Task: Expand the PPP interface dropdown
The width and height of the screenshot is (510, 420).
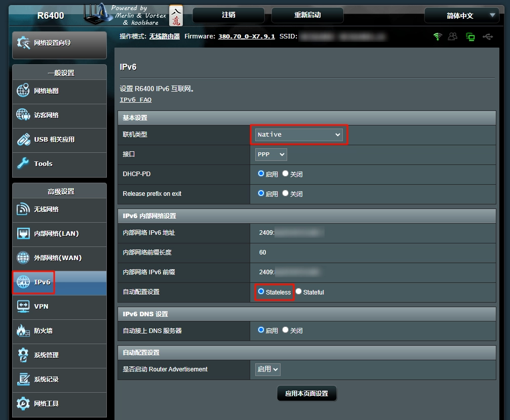Action: (x=271, y=154)
